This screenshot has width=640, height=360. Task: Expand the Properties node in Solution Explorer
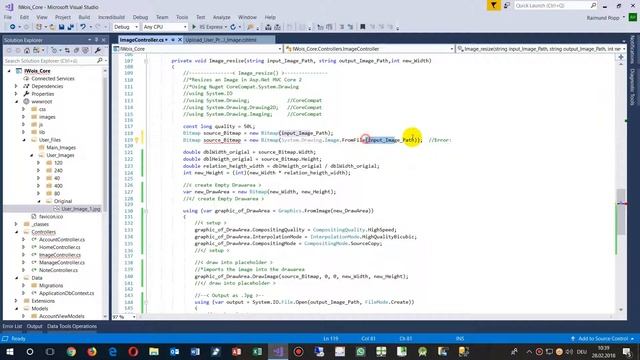pyautogui.click(x=16, y=94)
